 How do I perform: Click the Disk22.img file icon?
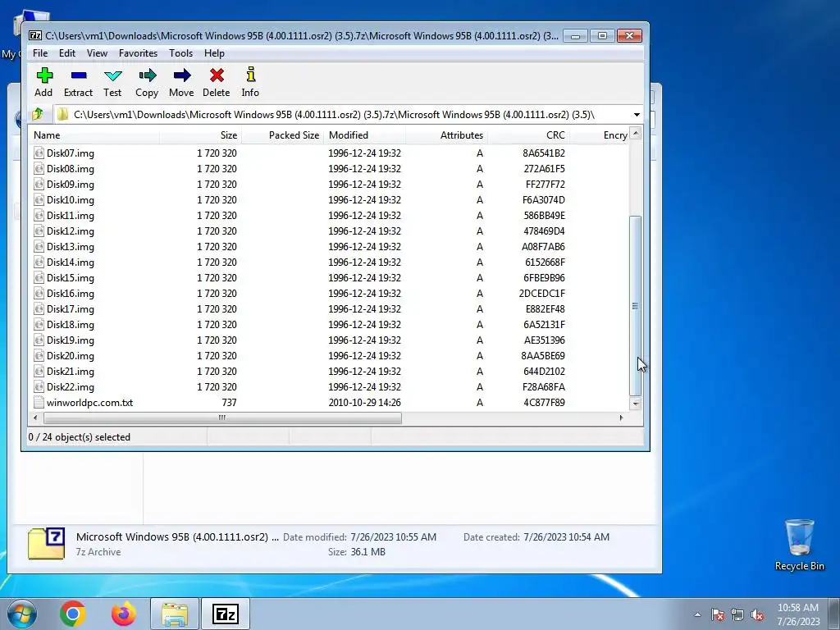(x=39, y=387)
